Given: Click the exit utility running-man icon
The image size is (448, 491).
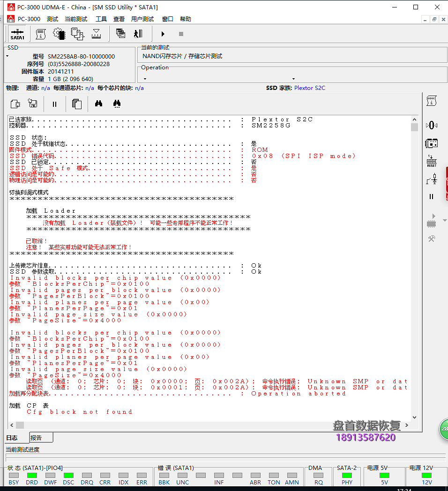Looking at the screenshot, I should 138,34.
